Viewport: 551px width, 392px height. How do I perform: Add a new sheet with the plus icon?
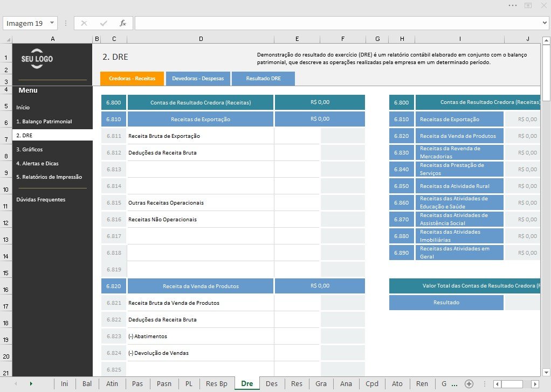[x=469, y=383]
